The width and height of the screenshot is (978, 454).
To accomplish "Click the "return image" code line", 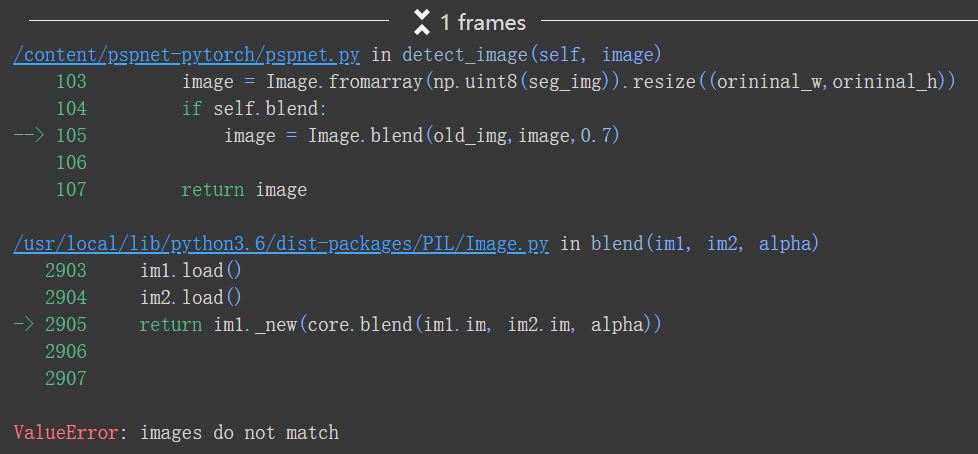I will pos(244,189).
